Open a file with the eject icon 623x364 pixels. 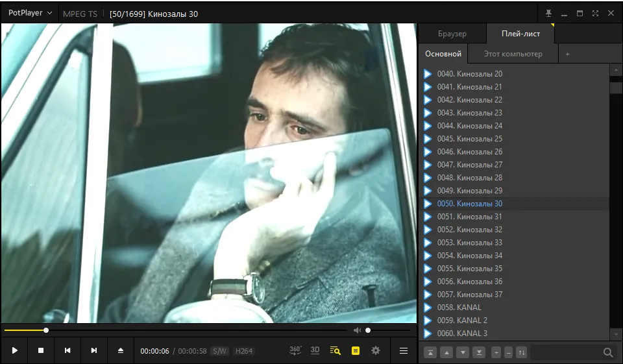click(x=121, y=350)
